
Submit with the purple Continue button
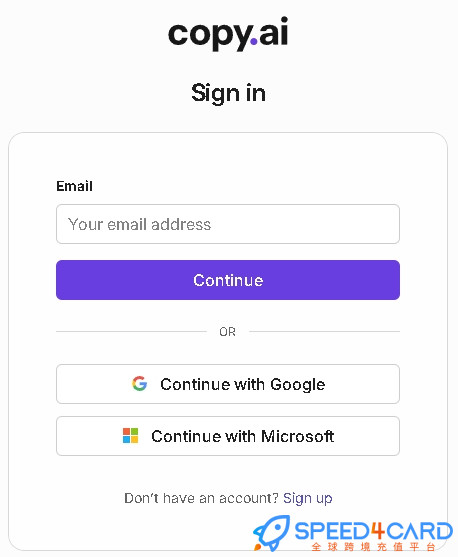point(228,280)
